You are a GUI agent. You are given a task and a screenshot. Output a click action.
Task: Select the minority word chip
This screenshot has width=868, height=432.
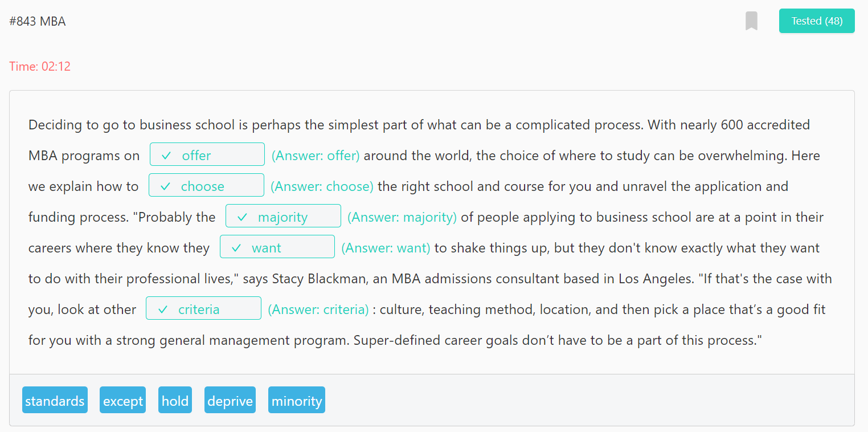tap(297, 400)
